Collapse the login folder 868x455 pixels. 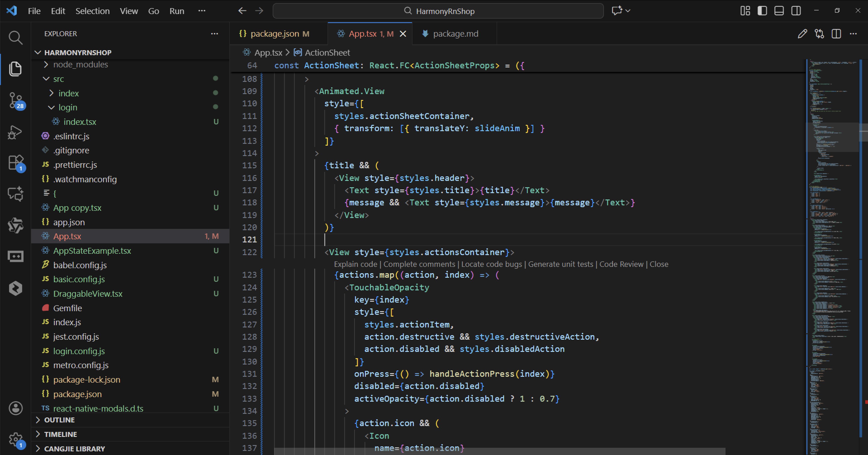[x=67, y=107]
